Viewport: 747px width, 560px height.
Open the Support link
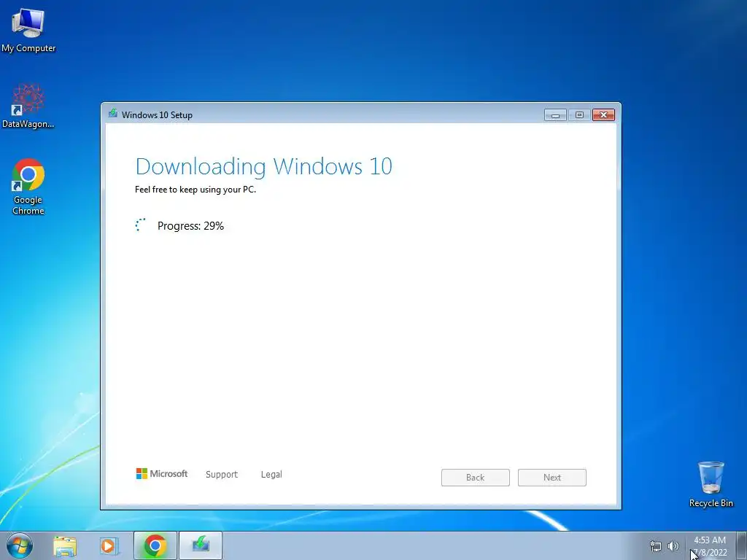click(x=222, y=474)
